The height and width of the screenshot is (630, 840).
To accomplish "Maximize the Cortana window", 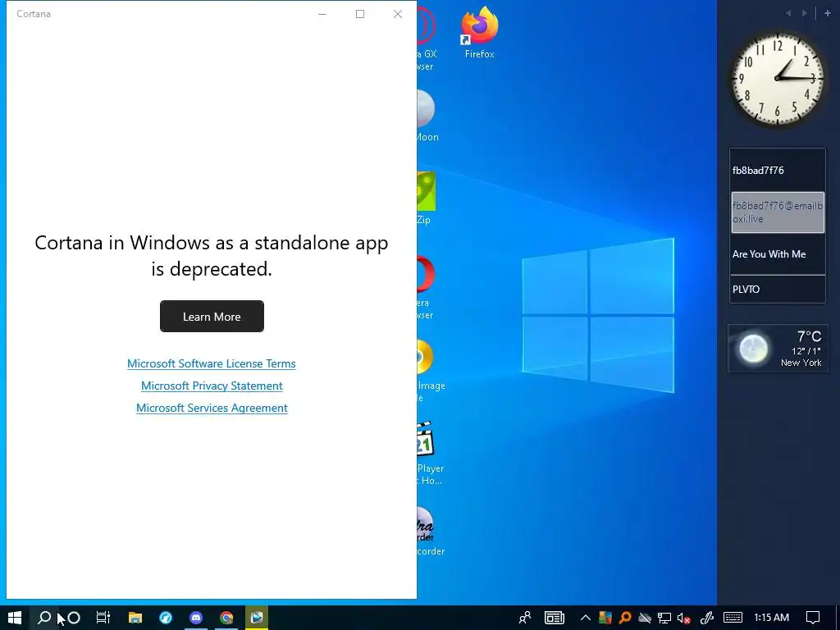I will pyautogui.click(x=360, y=14).
